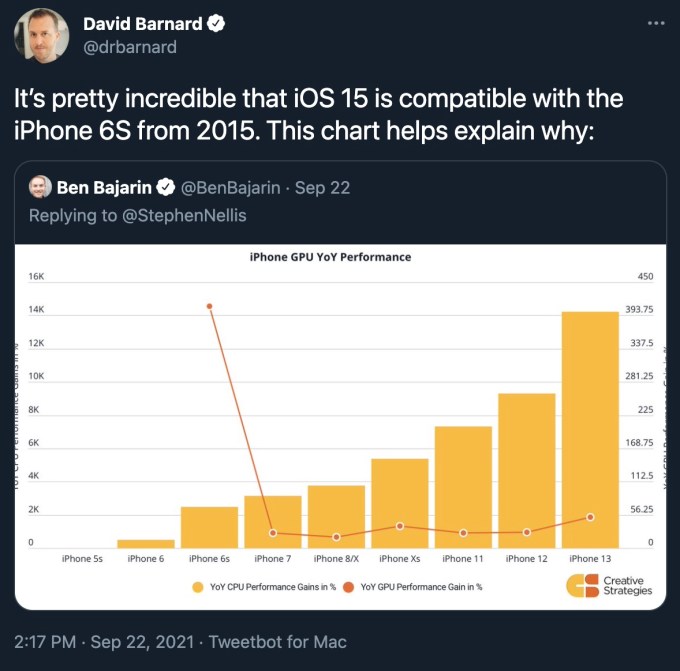Click the Creative Strategies logo
This screenshot has width=680, height=671.
[x=609, y=586]
